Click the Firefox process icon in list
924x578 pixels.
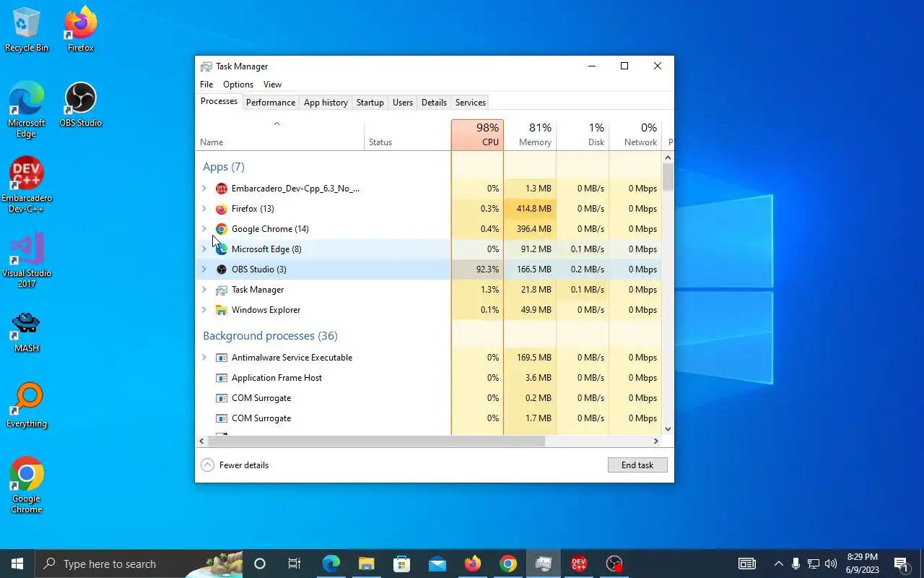[x=222, y=209]
